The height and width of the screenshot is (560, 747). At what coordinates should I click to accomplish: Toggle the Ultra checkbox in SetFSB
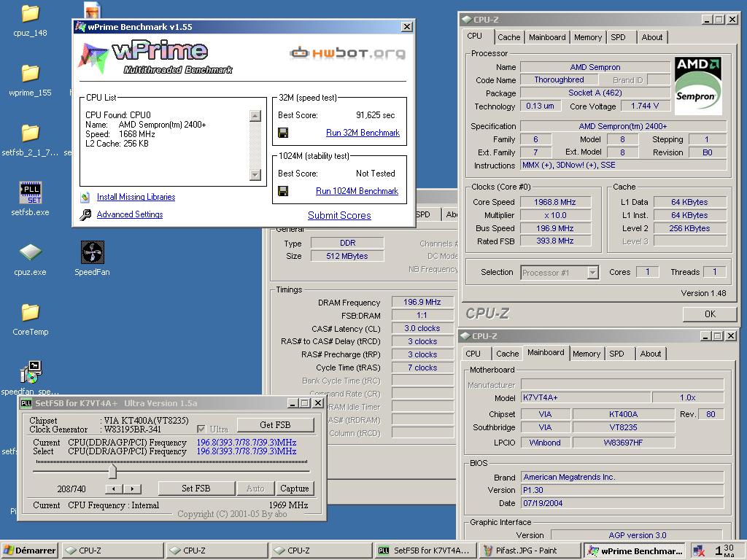pos(201,429)
